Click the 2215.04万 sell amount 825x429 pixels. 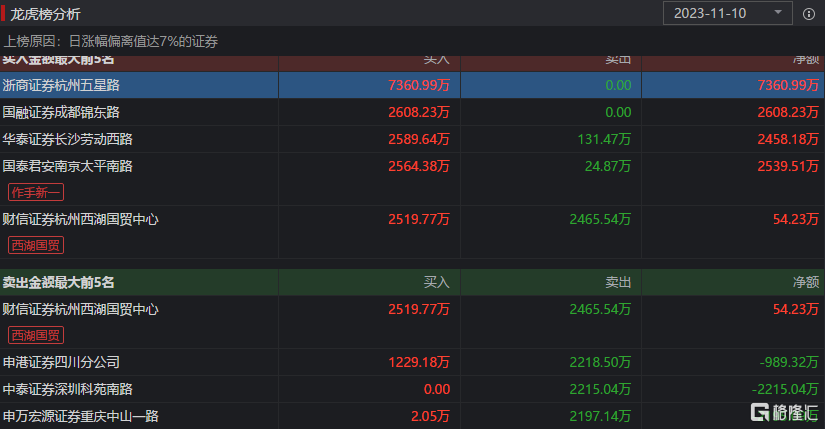tap(600, 389)
